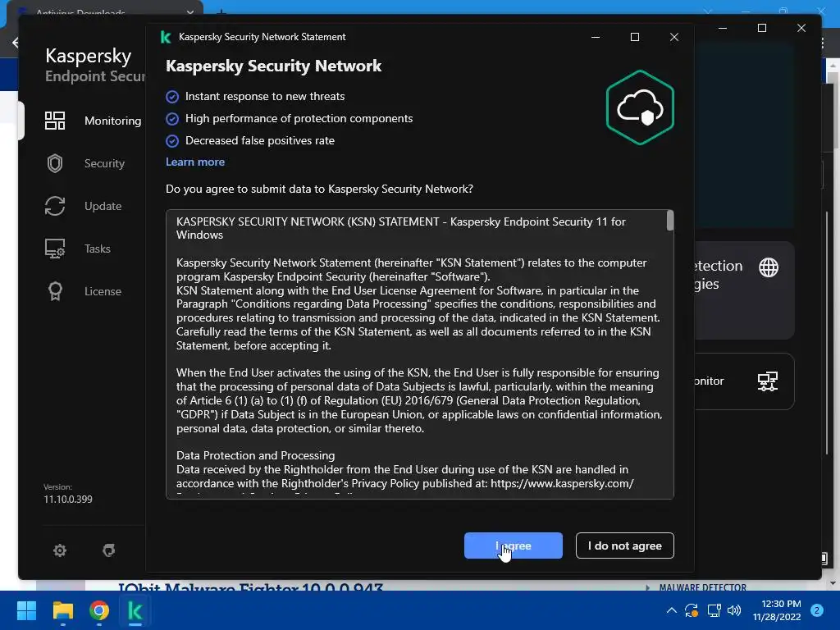Open clock showing 12:30 PM 11/28/2022

pyautogui.click(x=776, y=610)
